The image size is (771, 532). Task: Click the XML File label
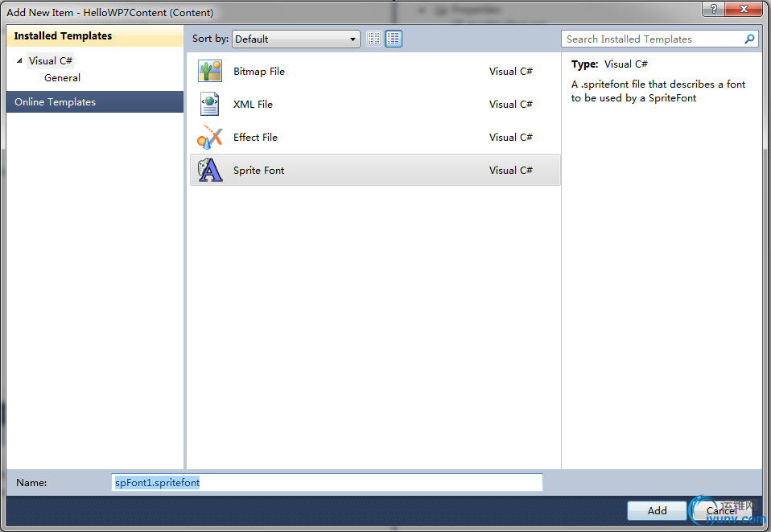click(253, 105)
